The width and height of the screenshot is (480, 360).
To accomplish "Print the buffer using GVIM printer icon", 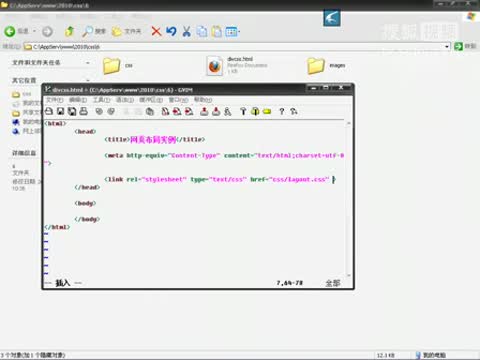I will coord(84,111).
